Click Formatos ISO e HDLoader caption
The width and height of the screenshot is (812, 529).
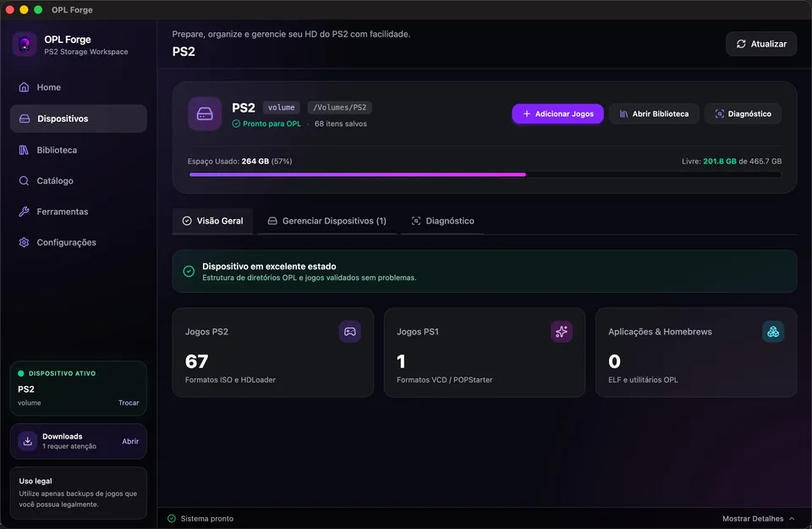coord(230,380)
